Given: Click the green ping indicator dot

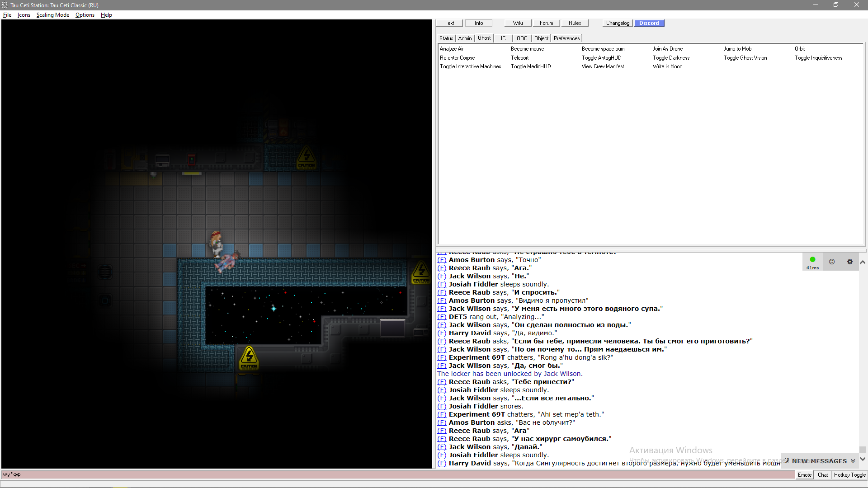Looking at the screenshot, I should pos(812,259).
